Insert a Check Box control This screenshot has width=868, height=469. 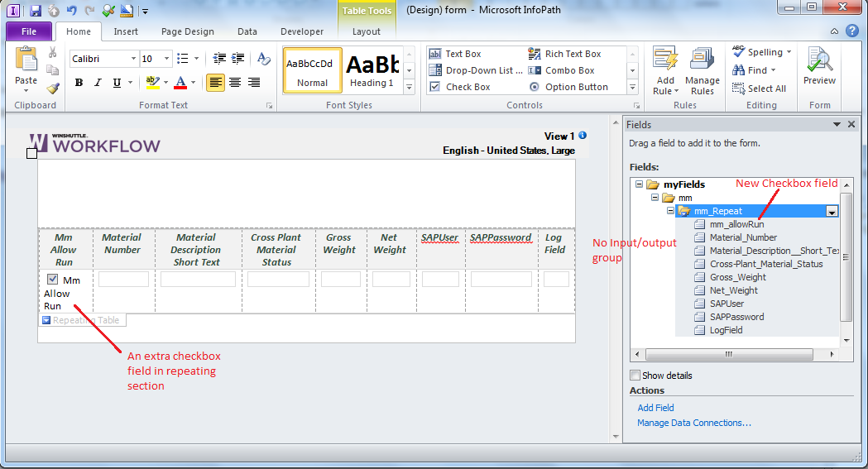[x=460, y=87]
